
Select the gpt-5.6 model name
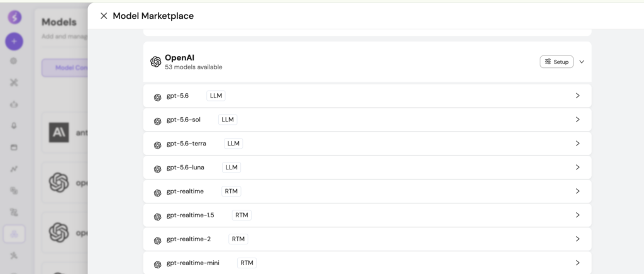tap(177, 96)
